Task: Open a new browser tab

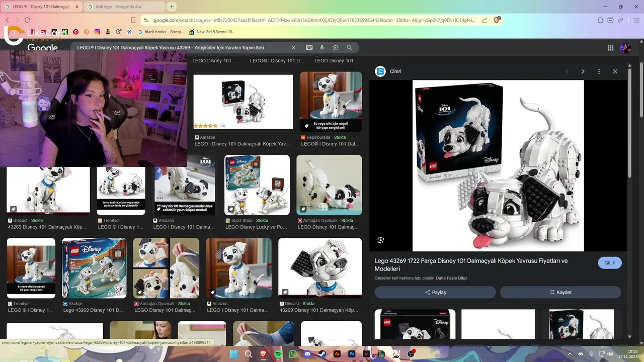Action: point(172,7)
